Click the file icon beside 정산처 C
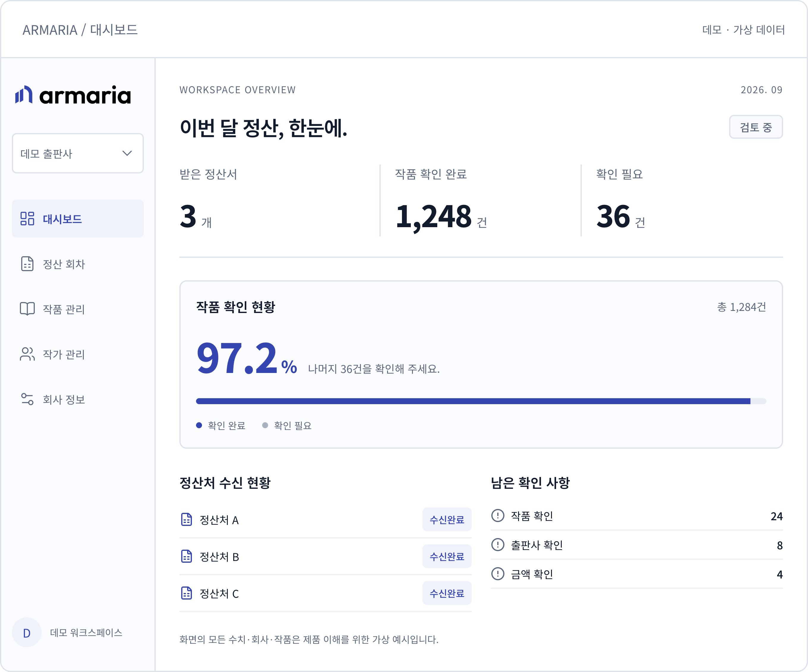This screenshot has width=808, height=672. (187, 593)
